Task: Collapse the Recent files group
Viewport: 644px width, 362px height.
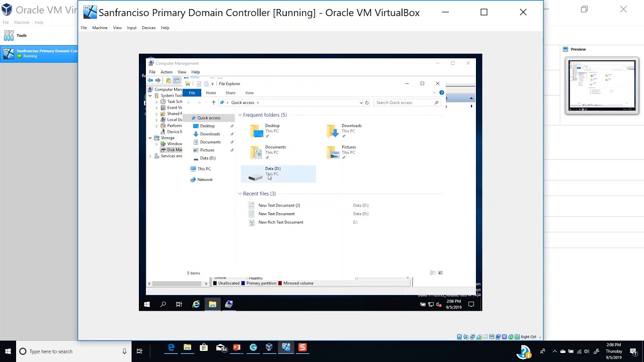Action: [240, 194]
